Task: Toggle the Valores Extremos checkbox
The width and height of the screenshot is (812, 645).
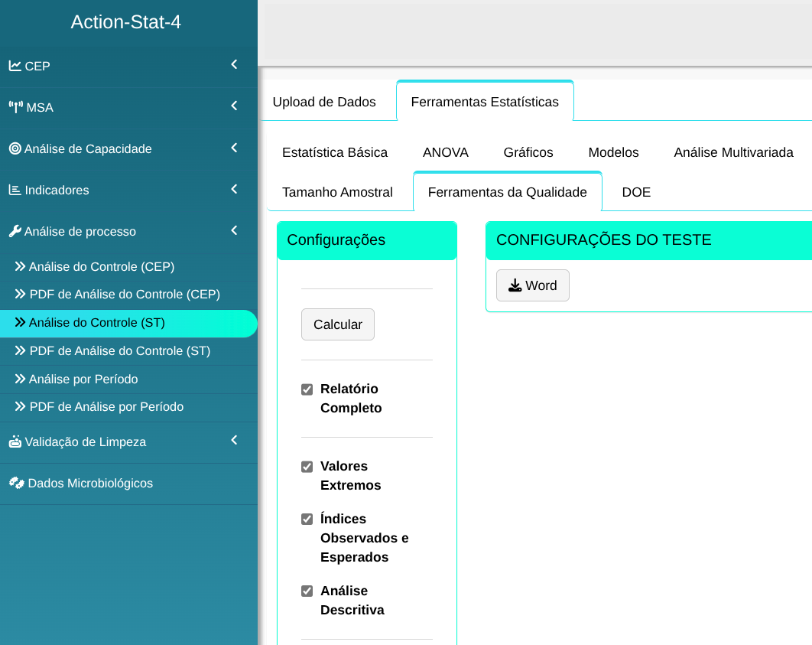Action: 307,467
